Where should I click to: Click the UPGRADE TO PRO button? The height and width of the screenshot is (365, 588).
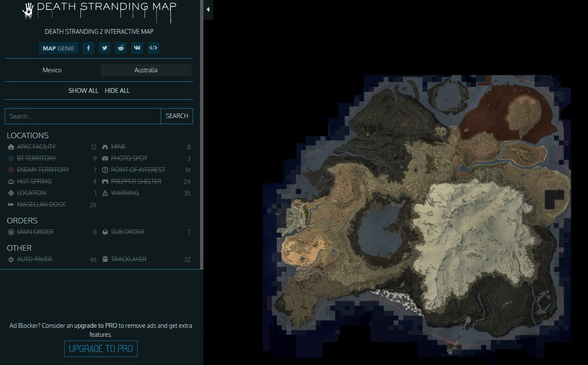tap(101, 349)
